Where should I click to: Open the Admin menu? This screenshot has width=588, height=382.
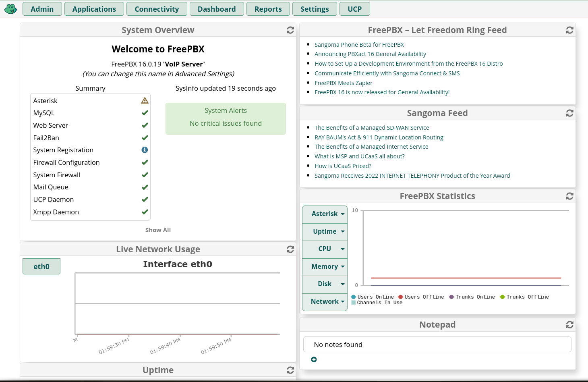[x=42, y=9]
